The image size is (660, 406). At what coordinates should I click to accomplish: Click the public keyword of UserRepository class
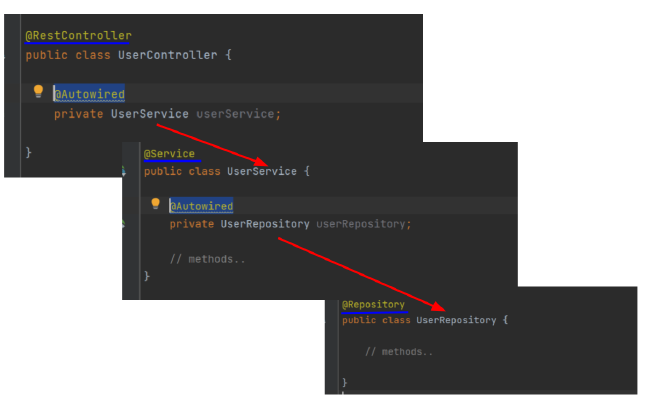coord(359,320)
